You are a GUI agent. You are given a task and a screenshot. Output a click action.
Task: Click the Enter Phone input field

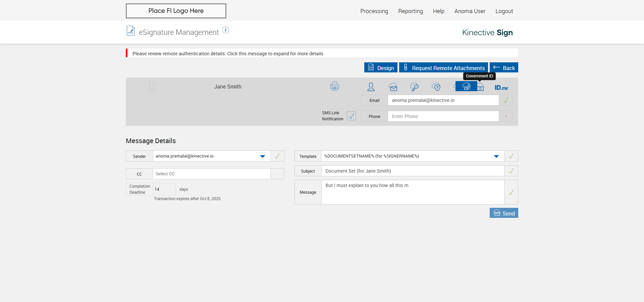(x=443, y=116)
